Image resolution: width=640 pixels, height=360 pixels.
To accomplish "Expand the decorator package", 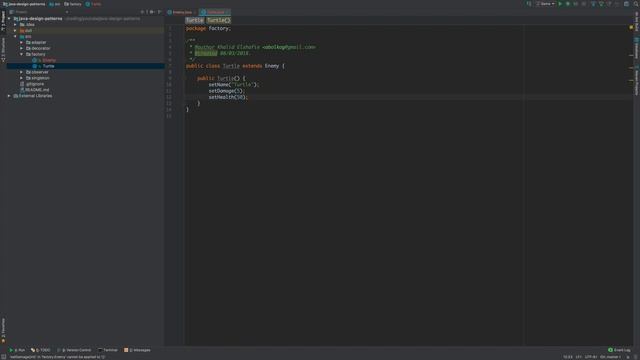I will tap(22, 48).
